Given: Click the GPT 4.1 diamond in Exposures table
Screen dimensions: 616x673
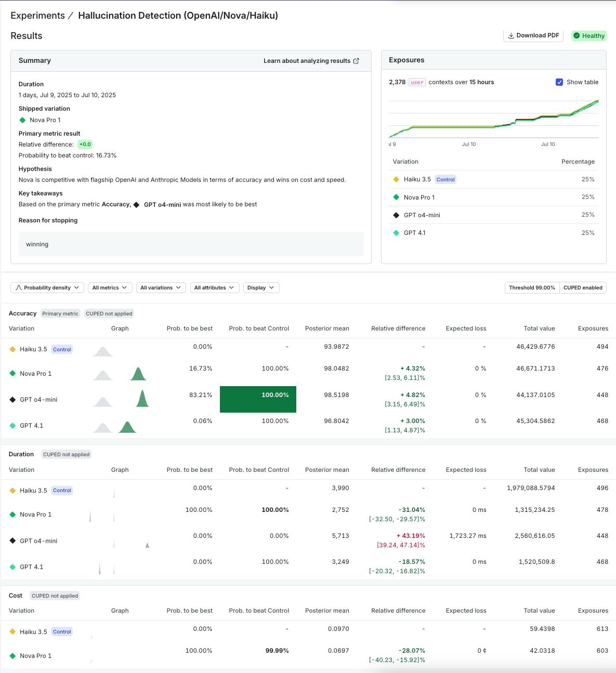Looking at the screenshot, I should pos(396,233).
